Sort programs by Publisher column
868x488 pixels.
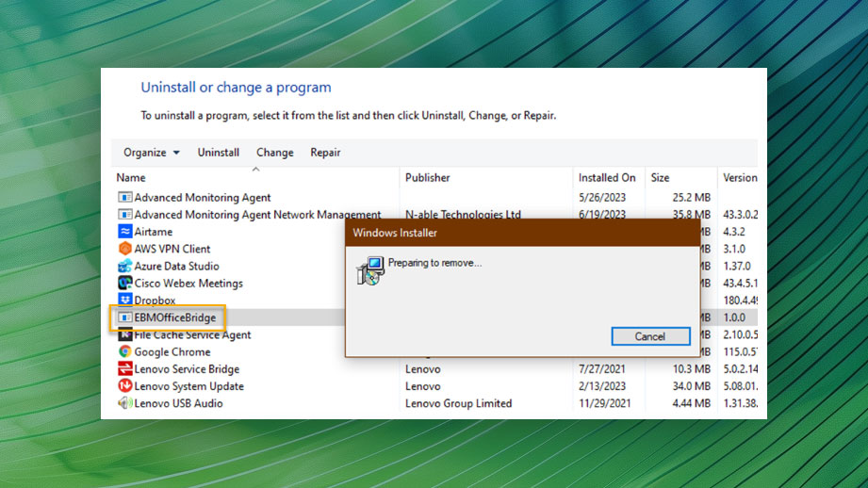coord(427,178)
